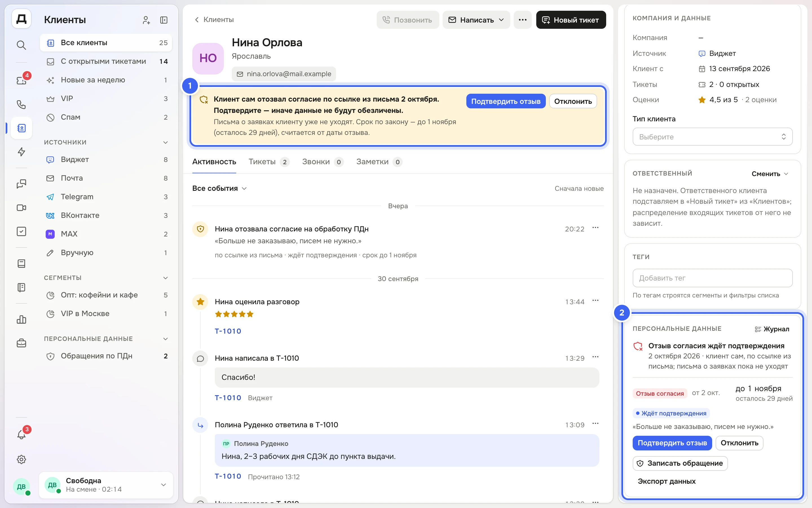Open the video camera icon in the rail
This screenshot has height=508, width=812.
click(x=21, y=208)
